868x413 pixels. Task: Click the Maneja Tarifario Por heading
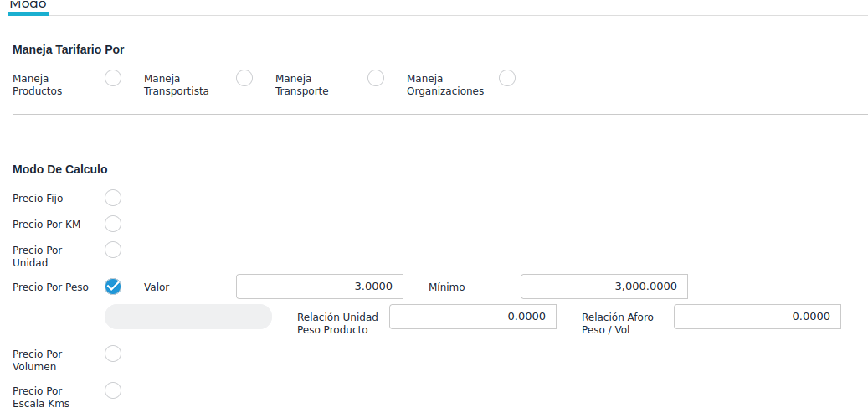69,49
